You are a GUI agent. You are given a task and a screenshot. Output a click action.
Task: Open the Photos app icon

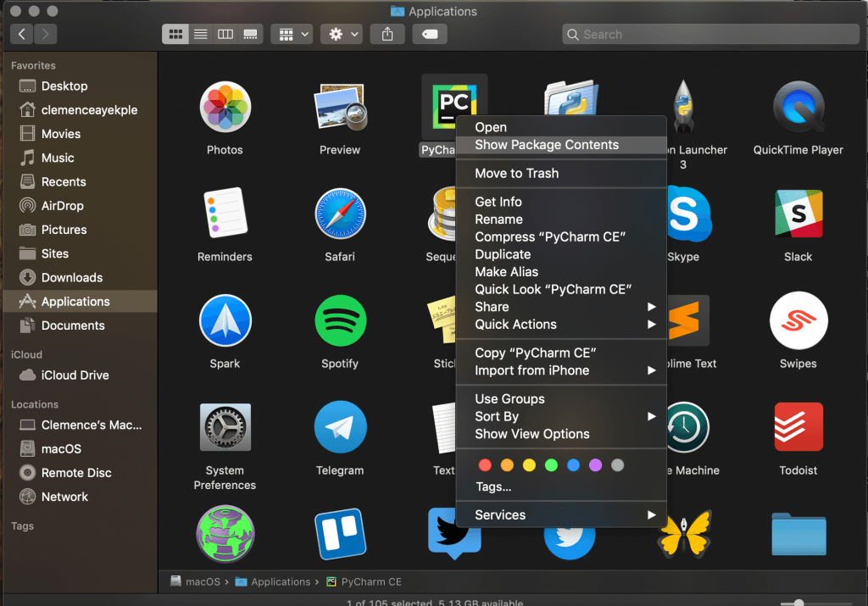pos(225,108)
